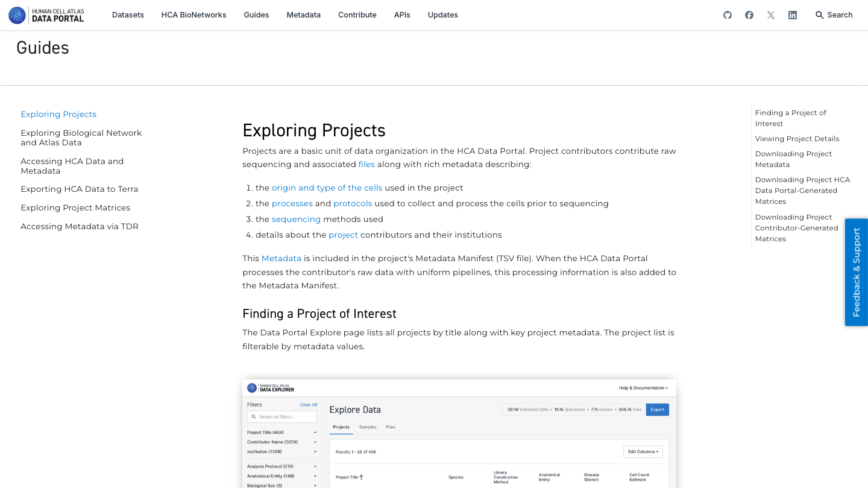This screenshot has width=868, height=488.
Task: Open the GitHub icon link
Action: tap(728, 15)
